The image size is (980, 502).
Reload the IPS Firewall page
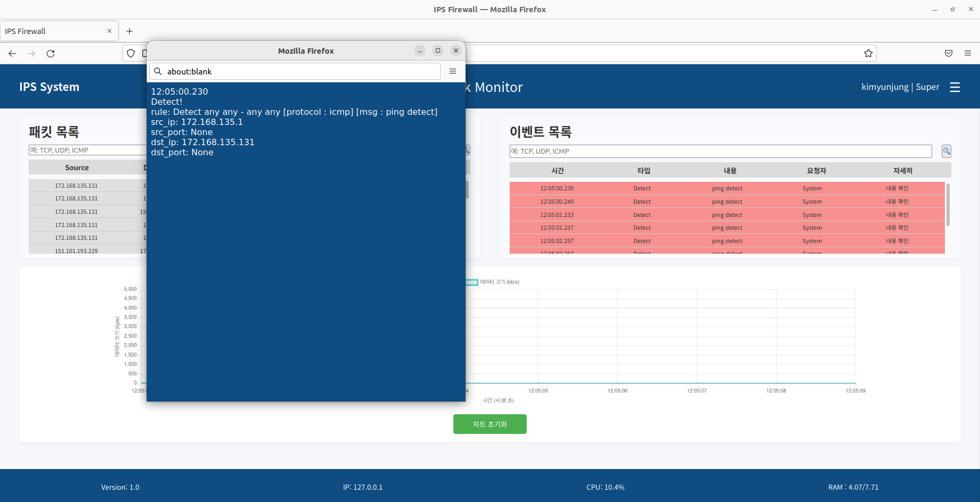click(50, 53)
